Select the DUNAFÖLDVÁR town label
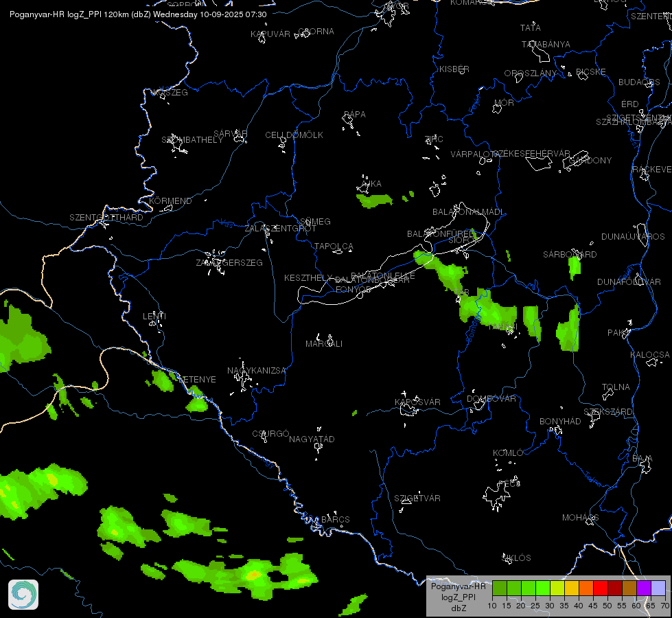672x618 pixels. click(x=629, y=282)
